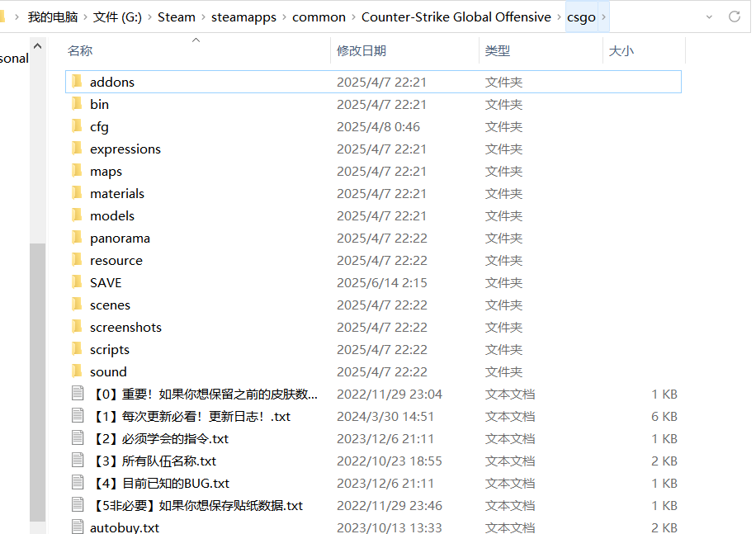Expand the chevron after 文件 (G:)
Screen dimensions: 756x534
click(149, 17)
